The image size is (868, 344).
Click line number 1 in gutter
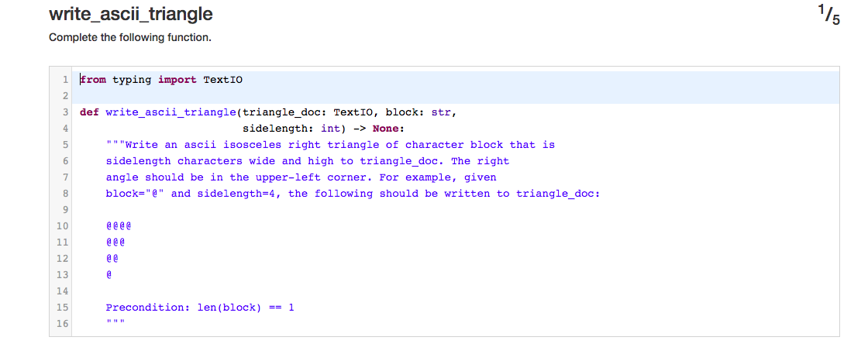[x=65, y=80]
